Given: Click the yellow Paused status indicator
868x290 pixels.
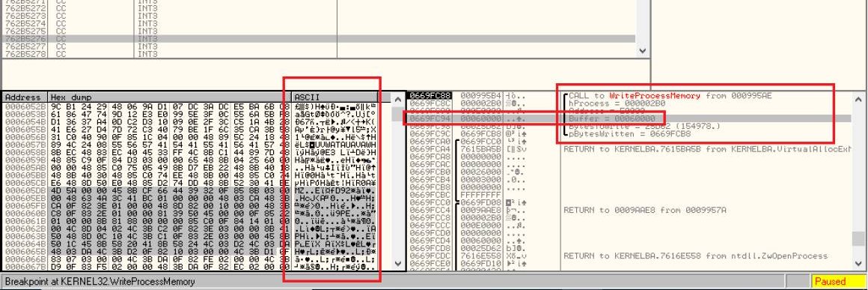Looking at the screenshot, I should point(838,282).
